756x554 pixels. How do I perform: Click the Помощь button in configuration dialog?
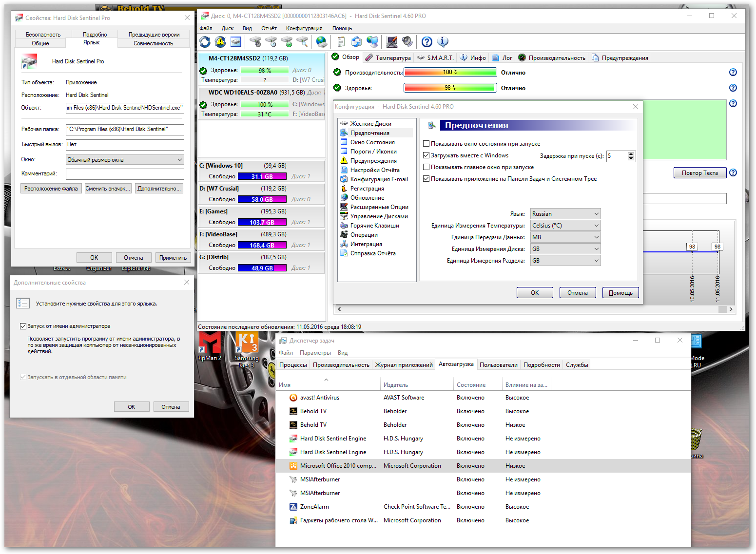[620, 293]
